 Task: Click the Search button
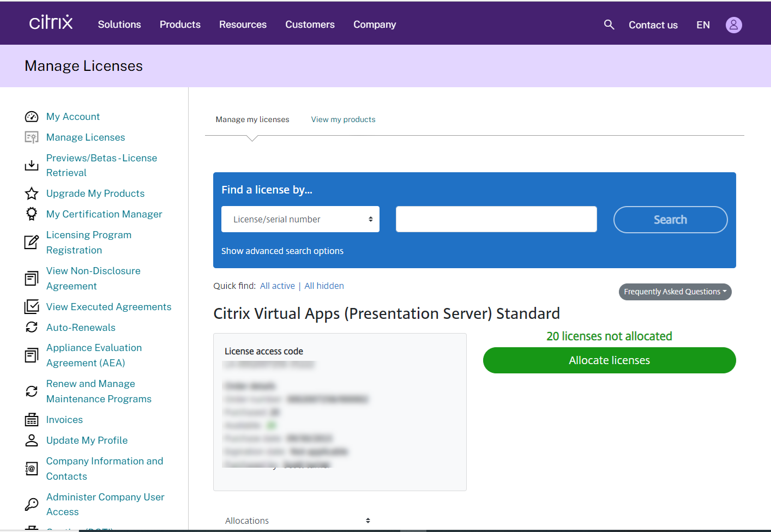670,220
